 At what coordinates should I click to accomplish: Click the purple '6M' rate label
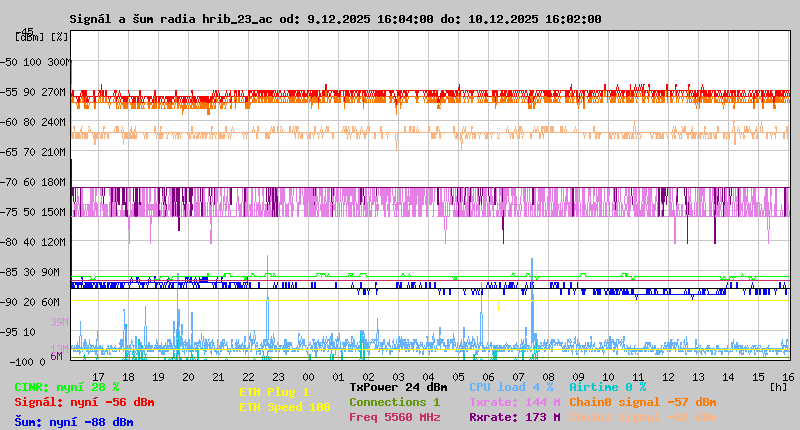click(x=56, y=356)
